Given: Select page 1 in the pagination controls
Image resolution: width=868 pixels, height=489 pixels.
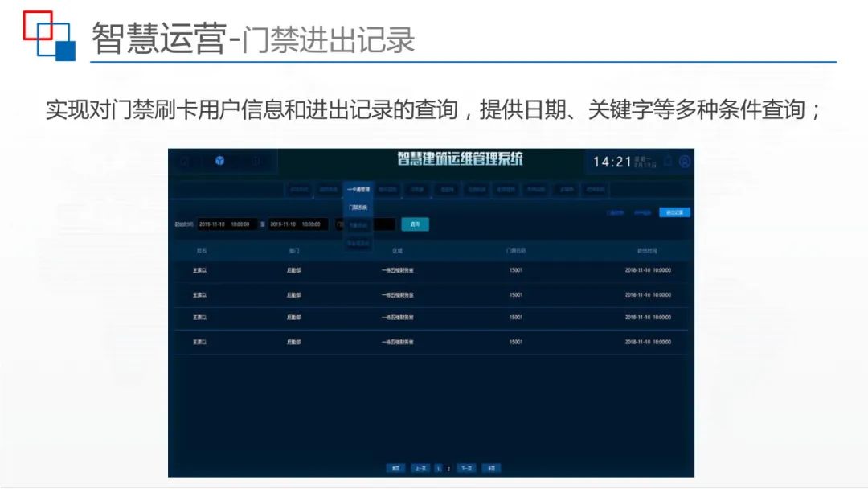Looking at the screenshot, I should tap(437, 468).
